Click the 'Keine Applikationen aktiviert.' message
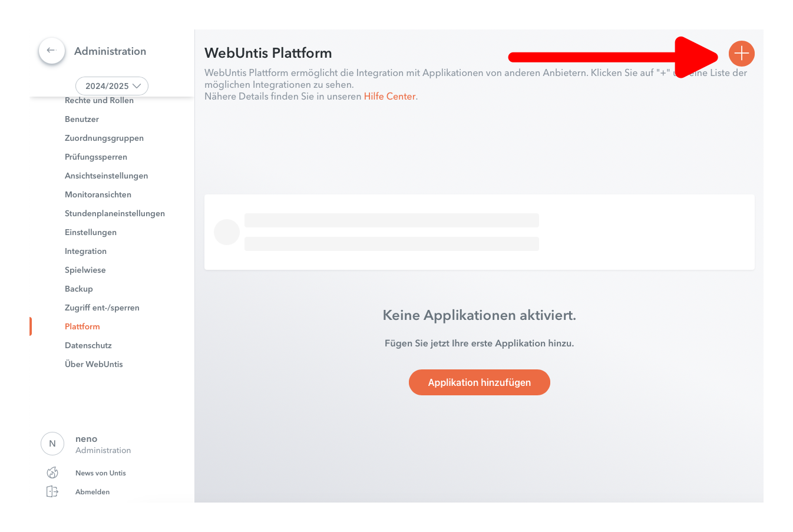 480,315
